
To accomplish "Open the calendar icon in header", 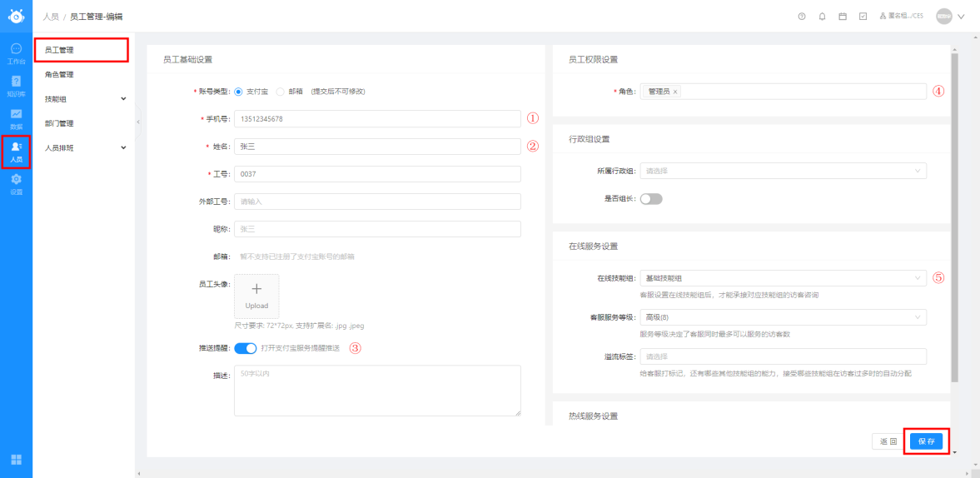I will [843, 17].
